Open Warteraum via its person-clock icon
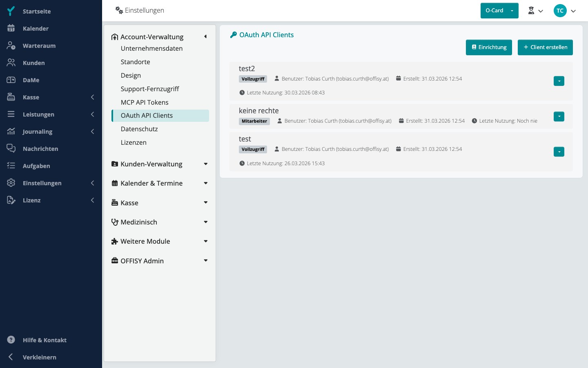 [11, 45]
